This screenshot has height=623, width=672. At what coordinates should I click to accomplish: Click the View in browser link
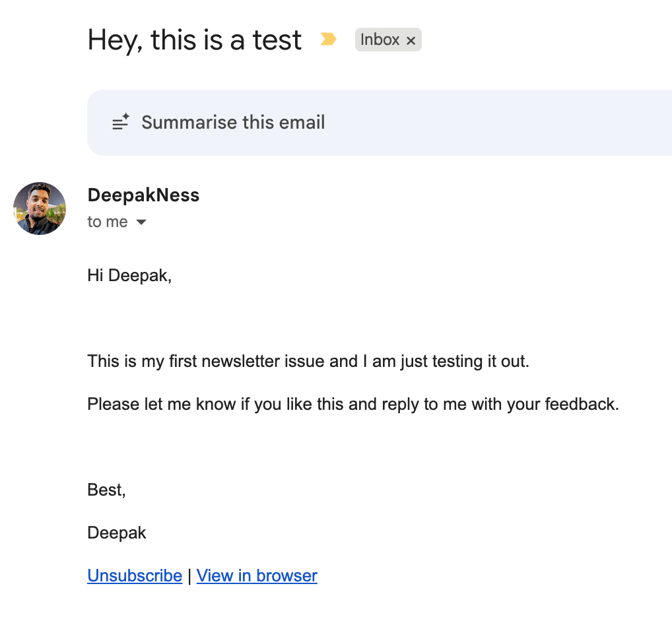pyautogui.click(x=257, y=575)
